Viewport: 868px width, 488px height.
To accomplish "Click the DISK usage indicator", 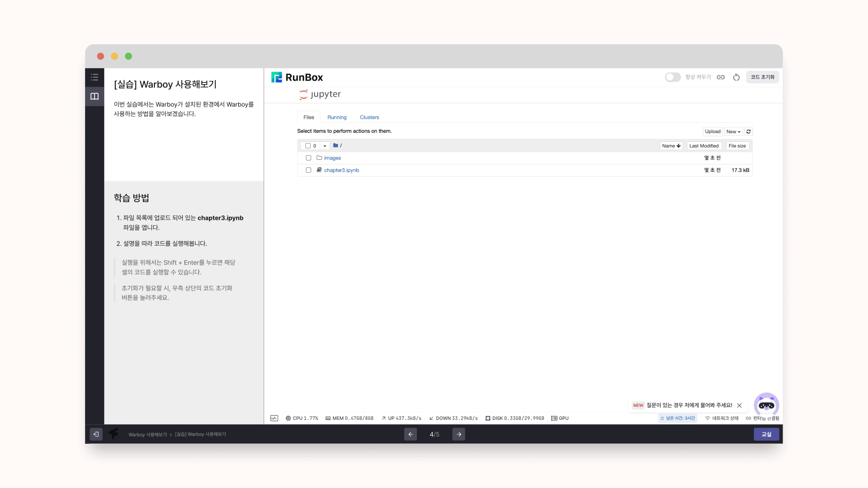I will (x=515, y=418).
